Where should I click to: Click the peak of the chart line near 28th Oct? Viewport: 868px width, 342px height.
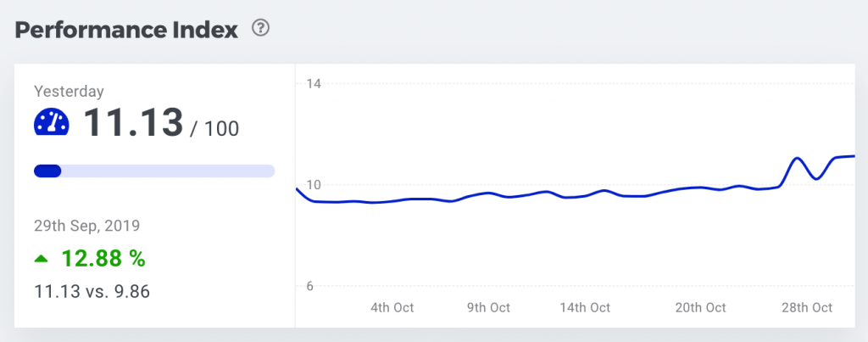click(x=797, y=158)
